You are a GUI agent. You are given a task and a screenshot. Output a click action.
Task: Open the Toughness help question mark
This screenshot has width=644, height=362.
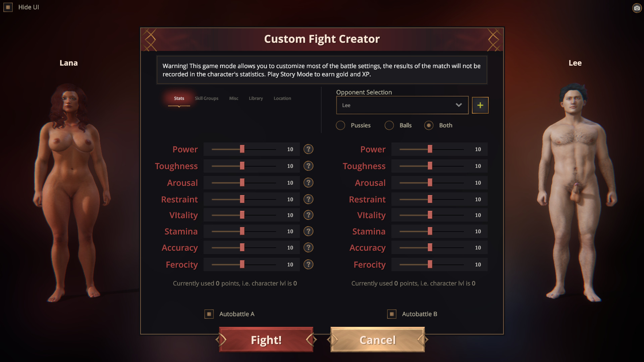308,166
